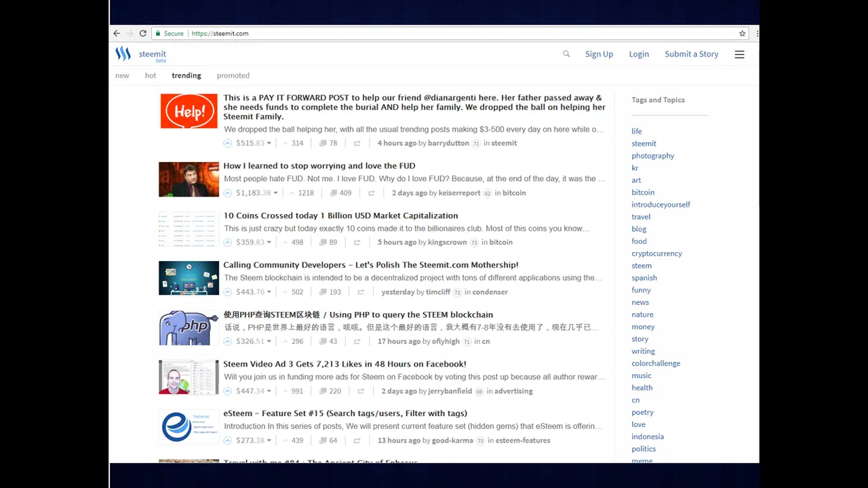Screen dimensions: 868x488
Task: Resteem the PAY IT FORWARD post
Action: [357, 143]
